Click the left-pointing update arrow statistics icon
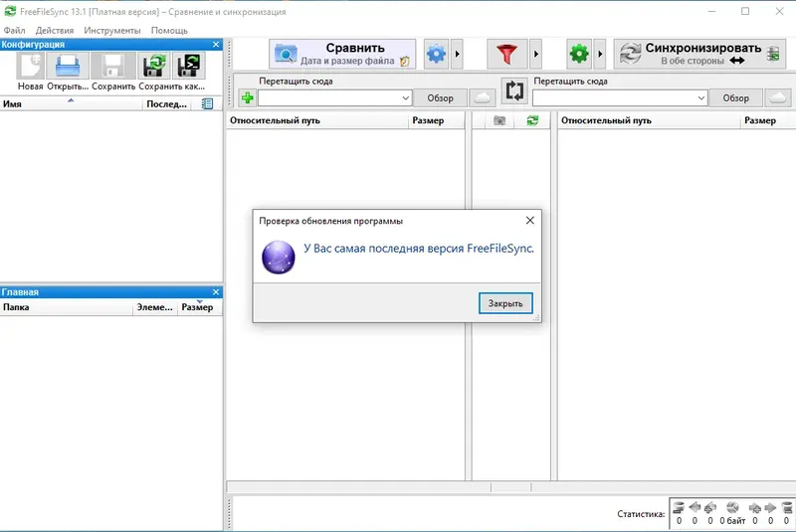 (x=695, y=507)
